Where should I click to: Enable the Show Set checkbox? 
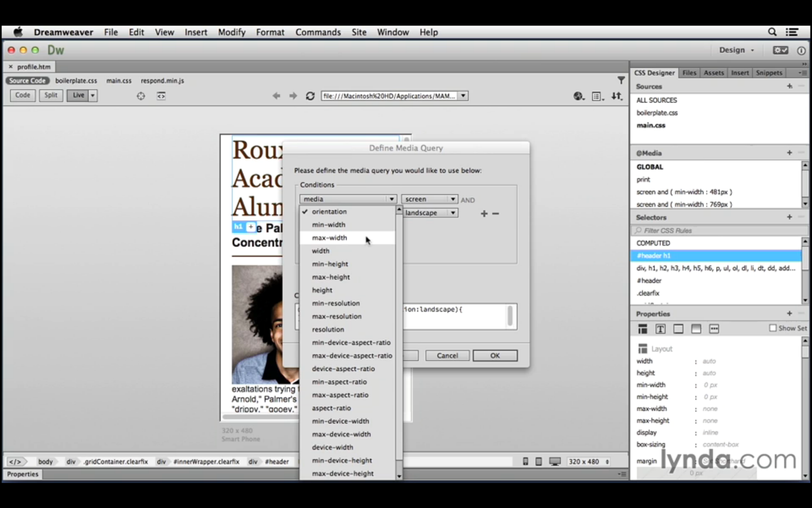pos(773,328)
